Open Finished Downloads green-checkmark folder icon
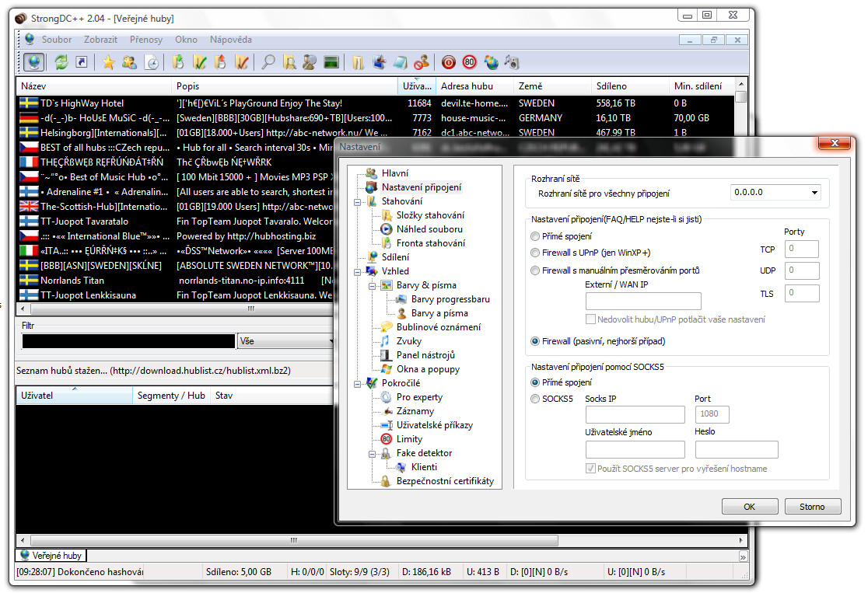Viewport: 868px width, 593px height. coord(199,62)
